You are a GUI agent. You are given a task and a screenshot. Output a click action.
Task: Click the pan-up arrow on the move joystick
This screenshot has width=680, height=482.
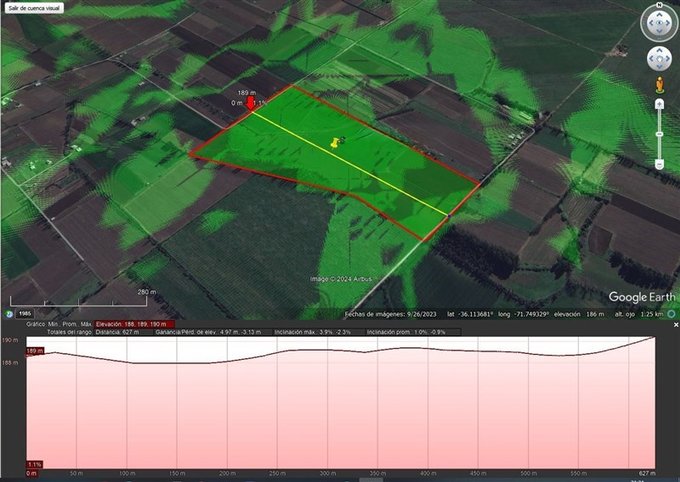(x=659, y=50)
